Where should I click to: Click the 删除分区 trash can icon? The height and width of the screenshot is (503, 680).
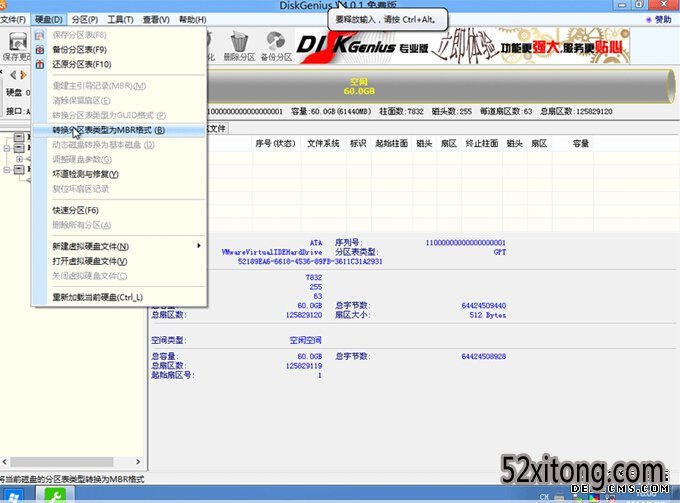(239, 42)
